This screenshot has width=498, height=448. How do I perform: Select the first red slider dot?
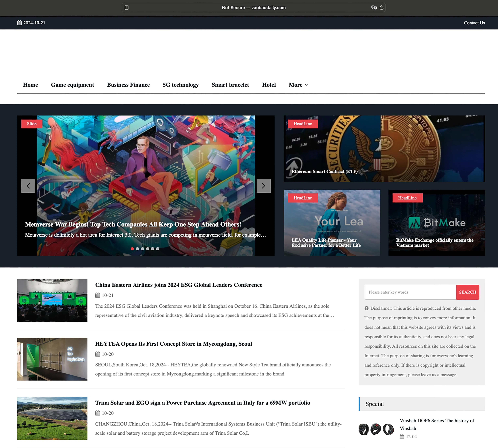(132, 249)
